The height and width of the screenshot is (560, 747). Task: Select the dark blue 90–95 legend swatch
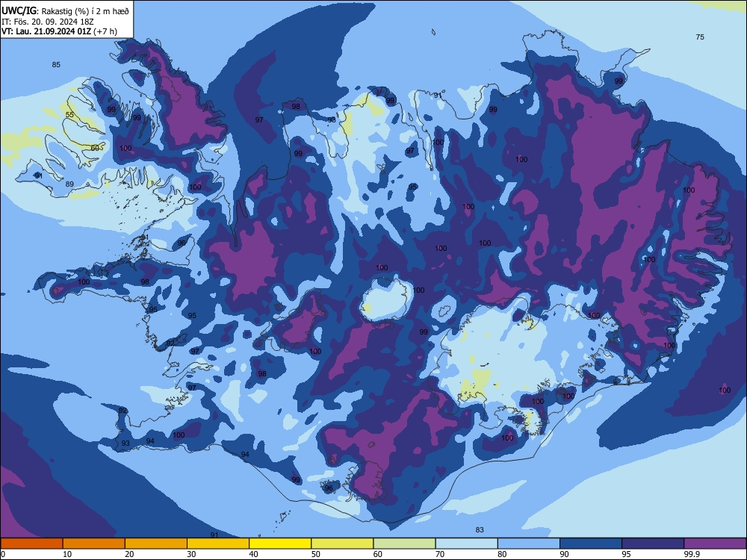click(x=591, y=544)
